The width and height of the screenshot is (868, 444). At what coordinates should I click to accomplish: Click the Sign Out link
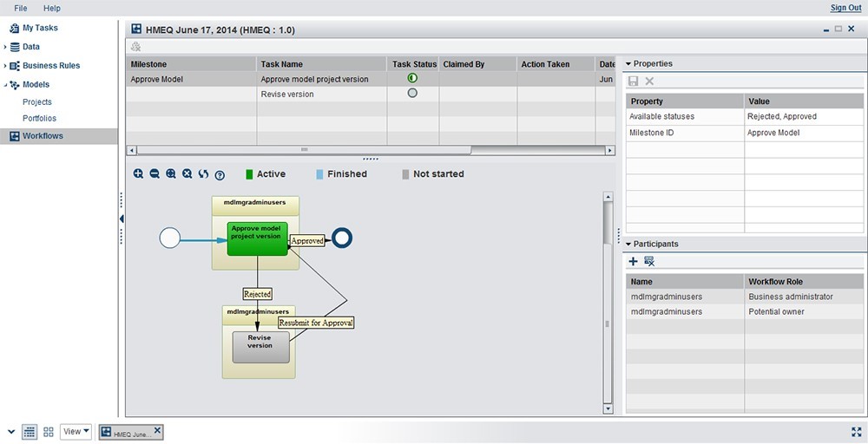(845, 8)
